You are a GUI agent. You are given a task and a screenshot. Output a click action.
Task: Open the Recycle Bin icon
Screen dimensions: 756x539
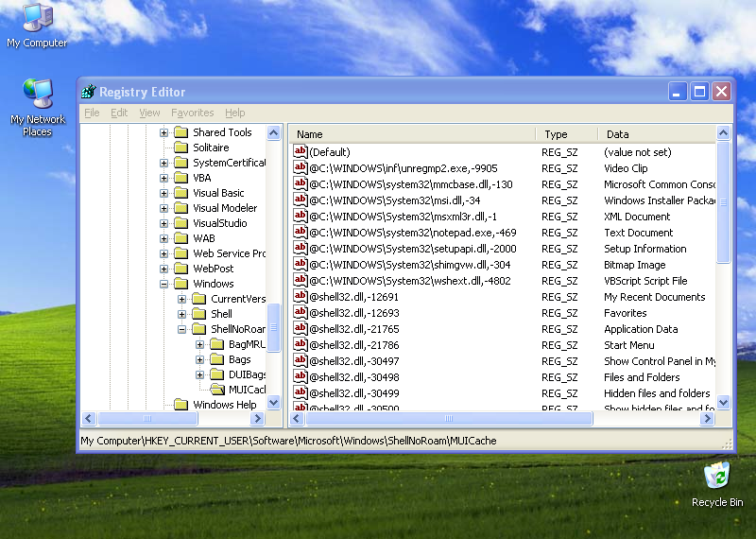[x=717, y=484]
